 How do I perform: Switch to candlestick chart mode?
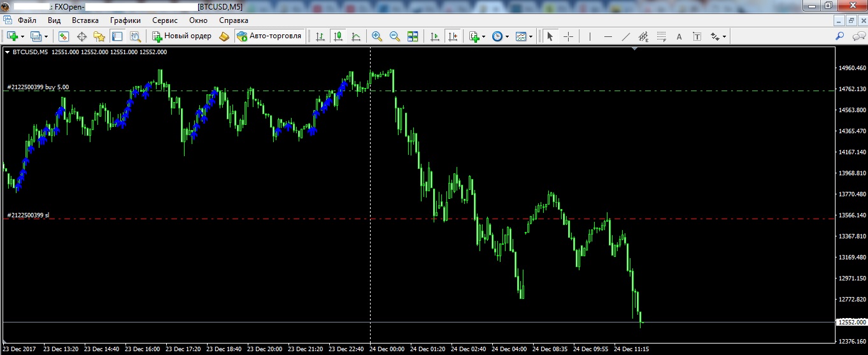pyautogui.click(x=338, y=36)
